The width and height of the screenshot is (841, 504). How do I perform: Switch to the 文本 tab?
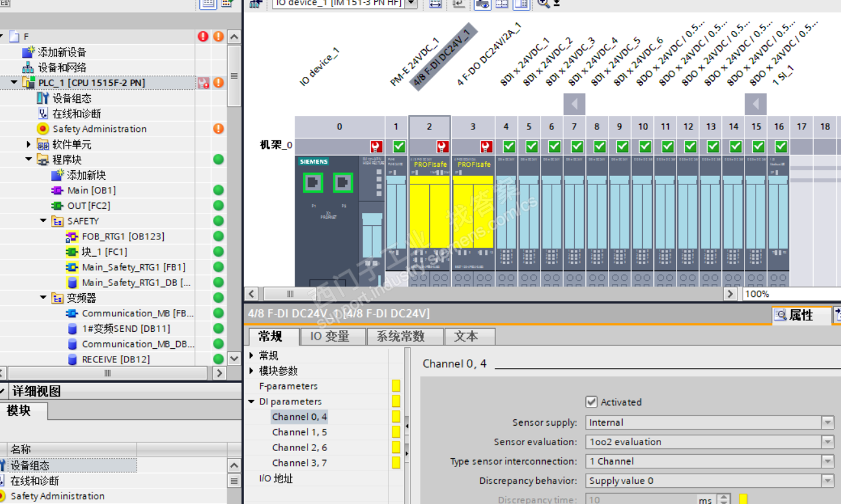pyautogui.click(x=470, y=336)
